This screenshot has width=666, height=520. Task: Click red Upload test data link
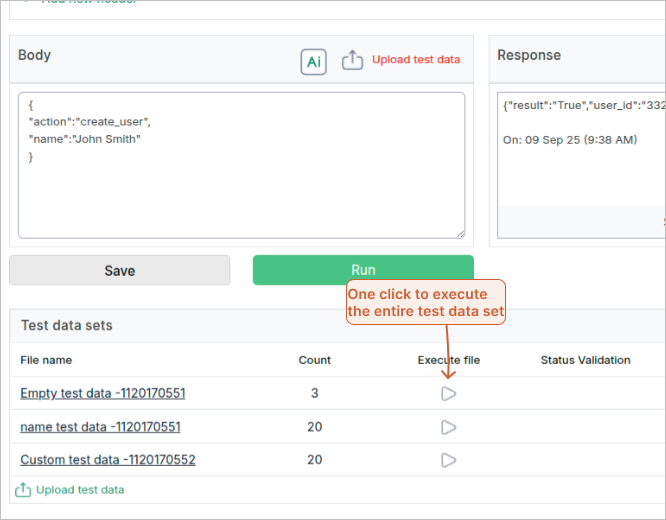click(x=416, y=60)
